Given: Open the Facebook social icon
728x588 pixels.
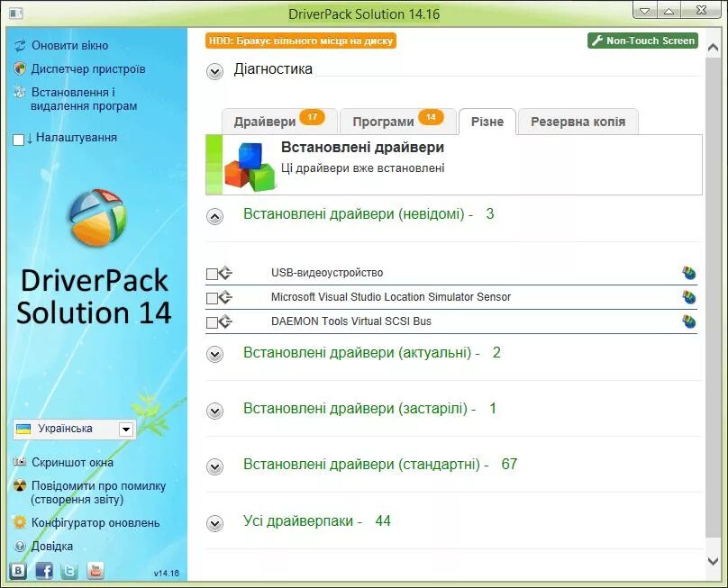Looking at the screenshot, I should click(44, 570).
